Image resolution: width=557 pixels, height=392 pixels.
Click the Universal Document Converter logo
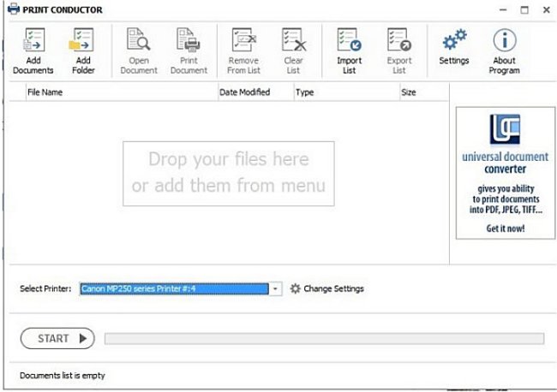(x=505, y=129)
